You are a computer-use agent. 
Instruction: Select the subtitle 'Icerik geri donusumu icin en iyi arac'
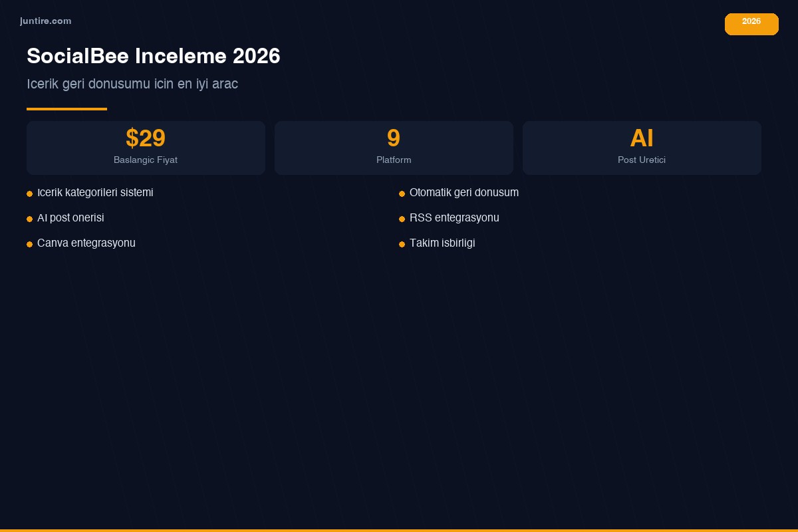coord(132,84)
